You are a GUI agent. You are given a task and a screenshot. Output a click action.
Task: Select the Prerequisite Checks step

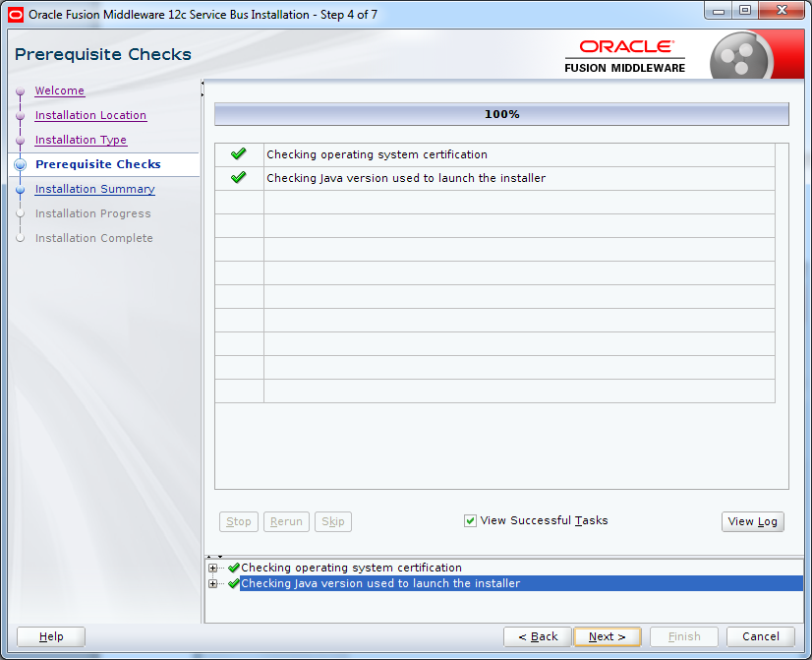pyautogui.click(x=98, y=164)
